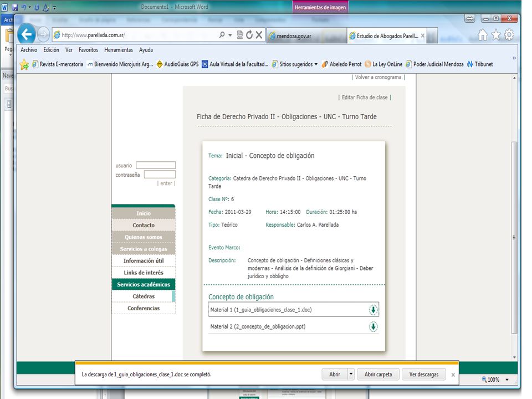Open the Abeledo Perrot favorite
Viewport: 532px width, 399px height.
point(341,64)
